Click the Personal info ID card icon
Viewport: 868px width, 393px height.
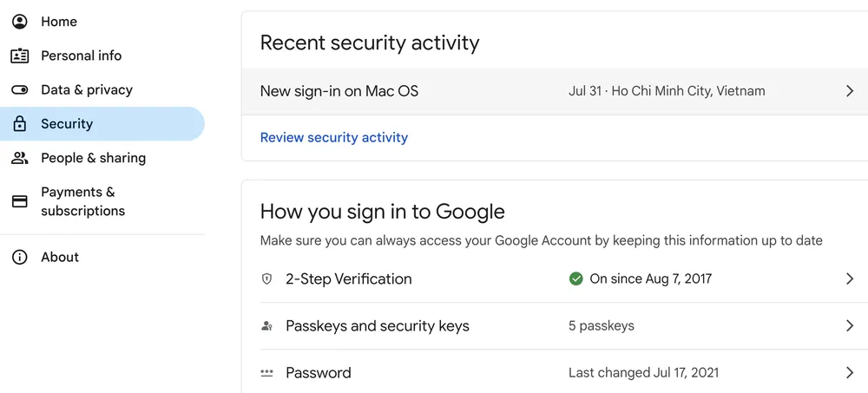20,56
